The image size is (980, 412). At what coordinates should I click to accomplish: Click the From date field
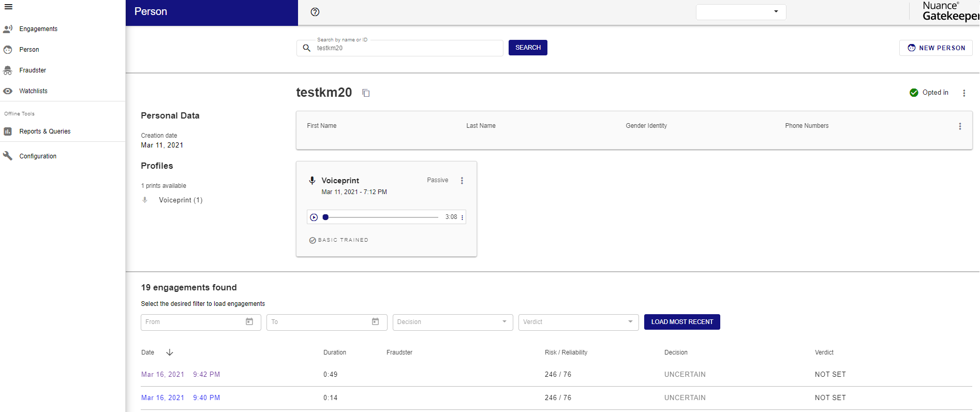(201, 322)
